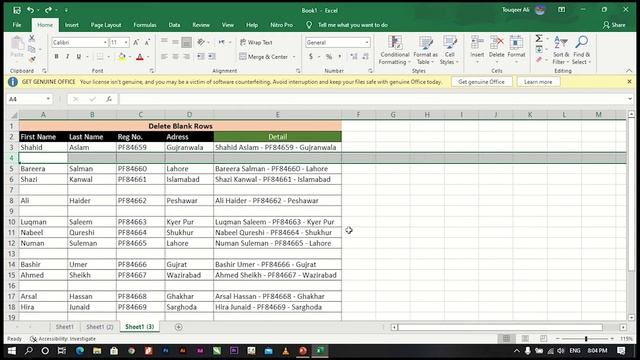Screen dimensions: 640x360
Task: Switch to Page Break Preview view
Action: pyautogui.click(x=543, y=339)
